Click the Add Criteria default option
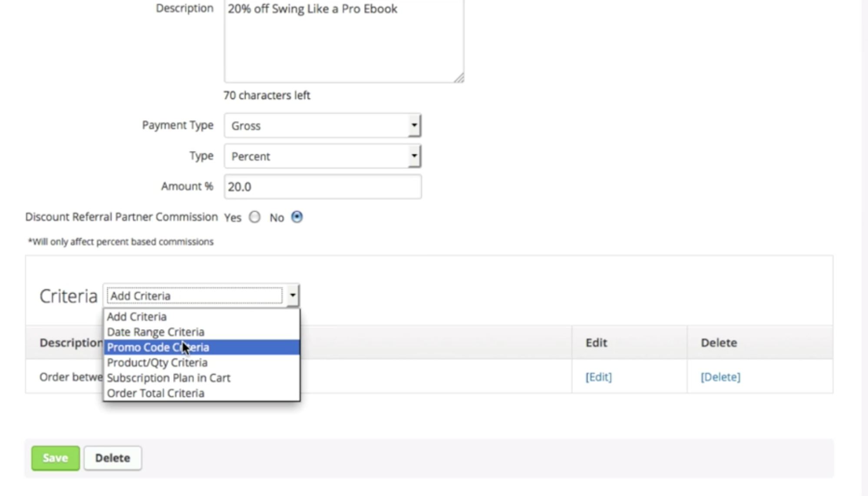The height and width of the screenshot is (496, 868). pyautogui.click(x=136, y=316)
